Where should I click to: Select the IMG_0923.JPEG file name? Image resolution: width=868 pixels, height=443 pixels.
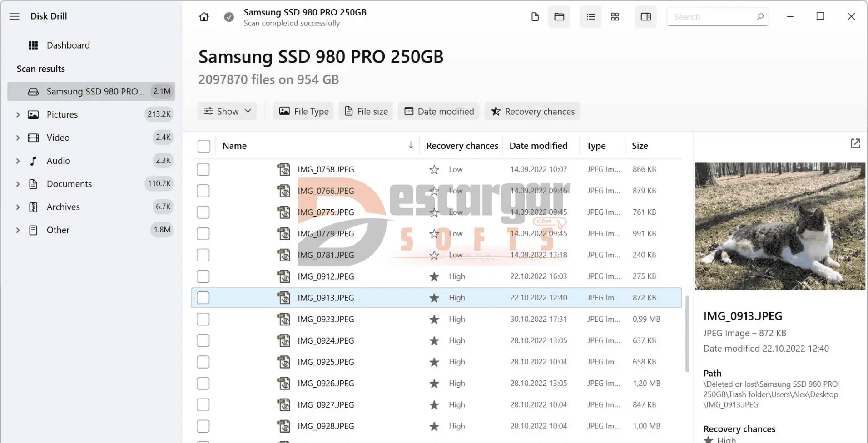click(x=326, y=320)
